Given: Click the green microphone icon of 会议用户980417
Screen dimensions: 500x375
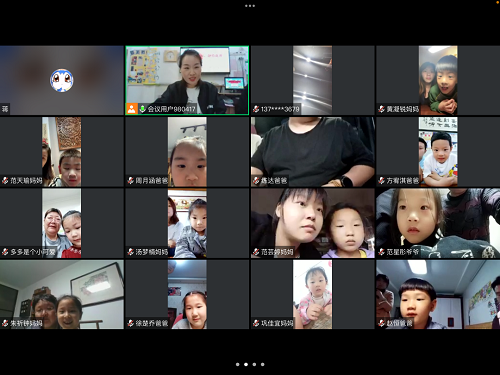Looking at the screenshot, I should pos(142,109).
